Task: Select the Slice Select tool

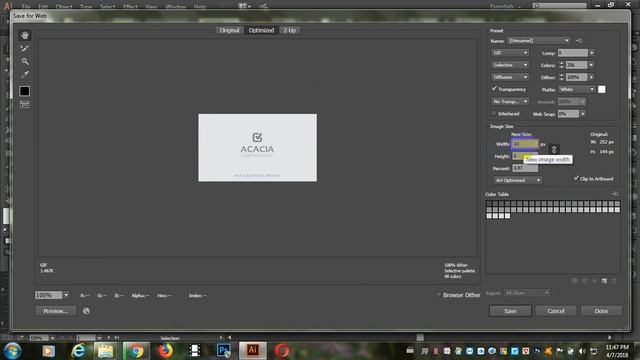Action: point(24,49)
